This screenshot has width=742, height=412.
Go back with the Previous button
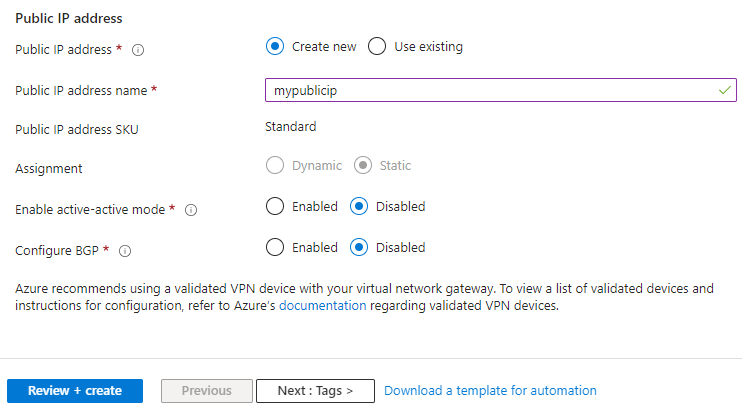point(206,391)
